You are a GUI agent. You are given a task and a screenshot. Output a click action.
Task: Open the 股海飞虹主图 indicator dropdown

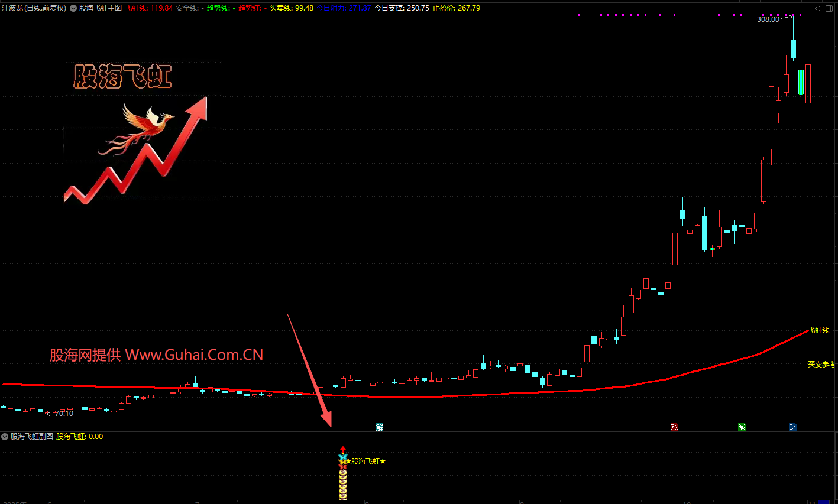click(74, 8)
